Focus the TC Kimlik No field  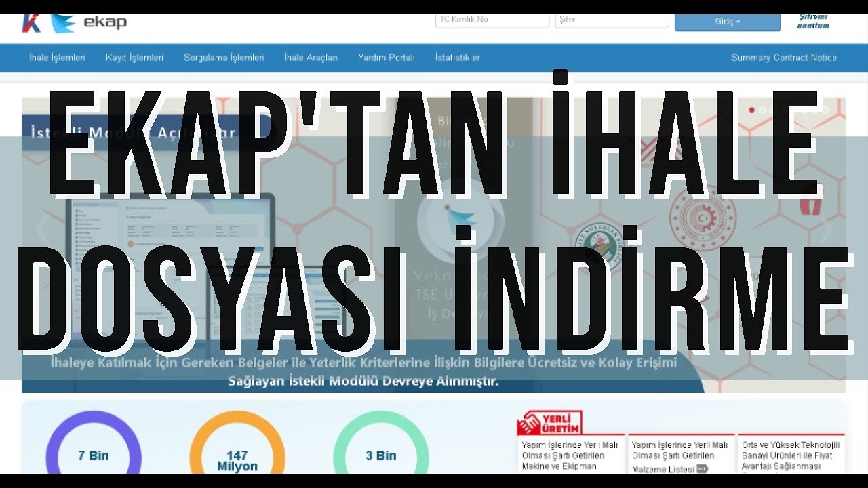tap(492, 20)
